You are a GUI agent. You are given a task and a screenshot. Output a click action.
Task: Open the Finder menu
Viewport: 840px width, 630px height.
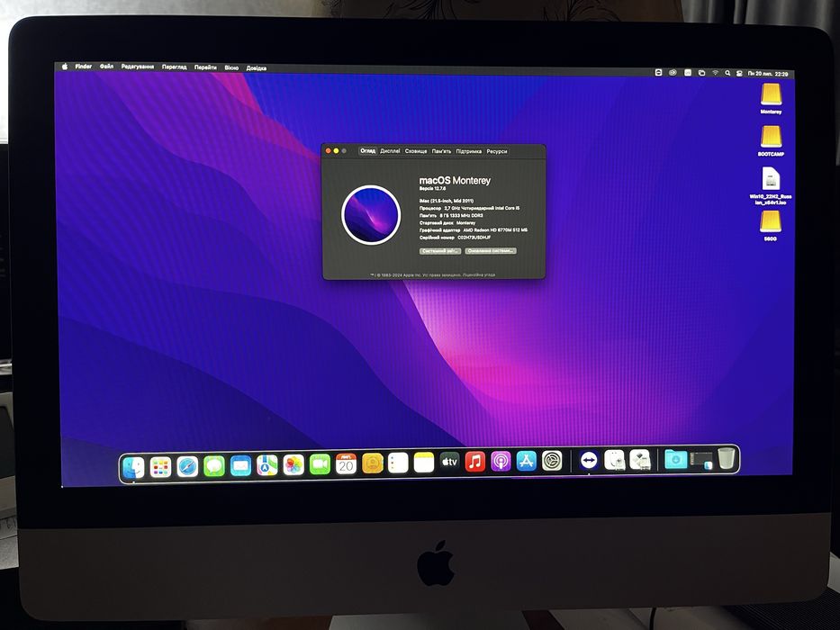click(84, 67)
